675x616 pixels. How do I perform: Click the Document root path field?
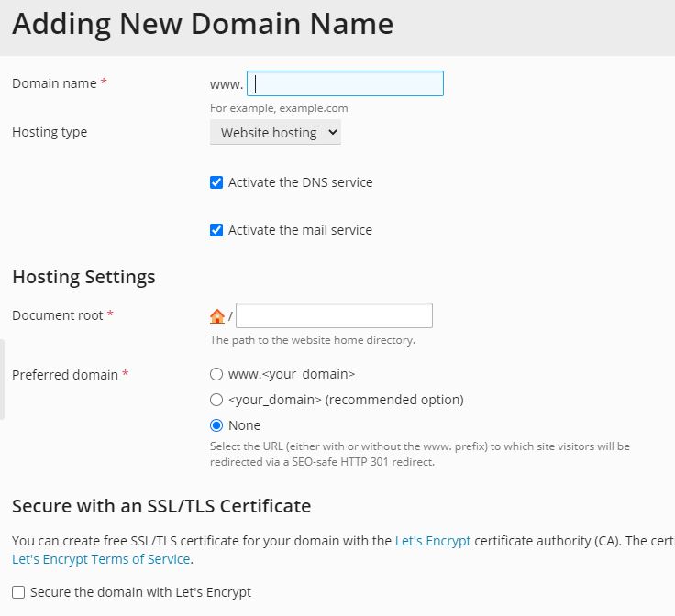(x=334, y=315)
